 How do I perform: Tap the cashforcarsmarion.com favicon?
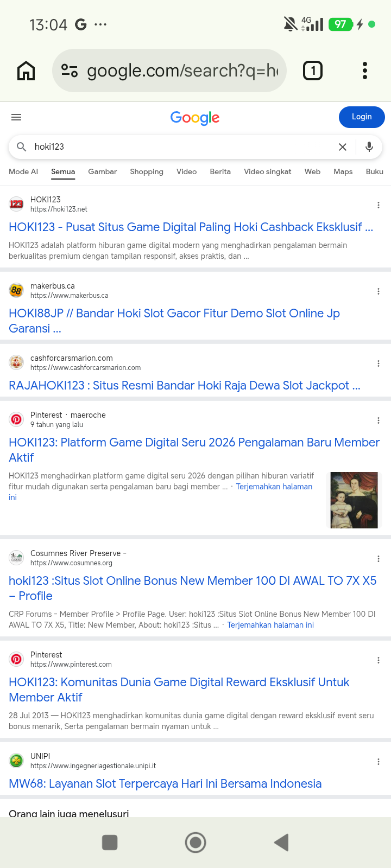pyautogui.click(x=16, y=362)
